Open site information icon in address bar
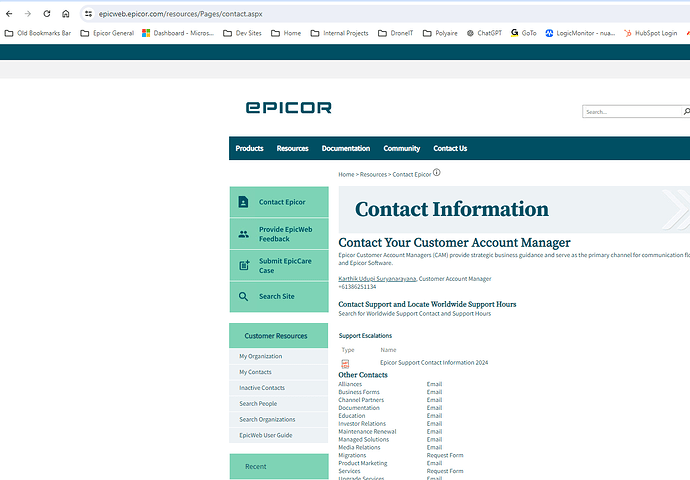The height and width of the screenshot is (480, 690). point(88,14)
